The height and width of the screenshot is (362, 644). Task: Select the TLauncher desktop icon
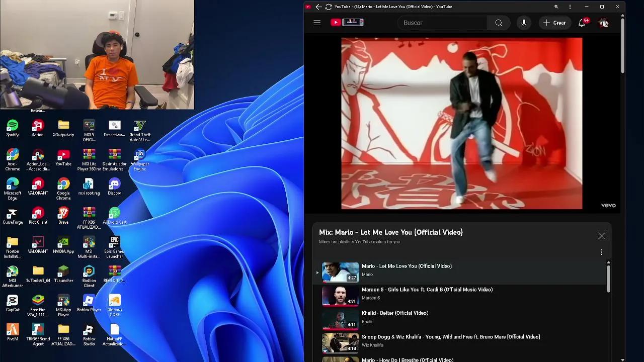(63, 275)
